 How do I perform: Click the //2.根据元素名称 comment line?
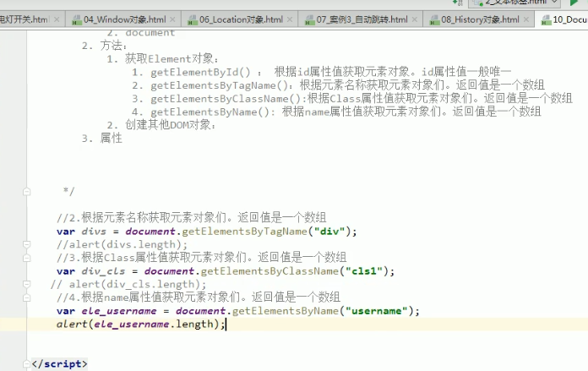(x=191, y=217)
